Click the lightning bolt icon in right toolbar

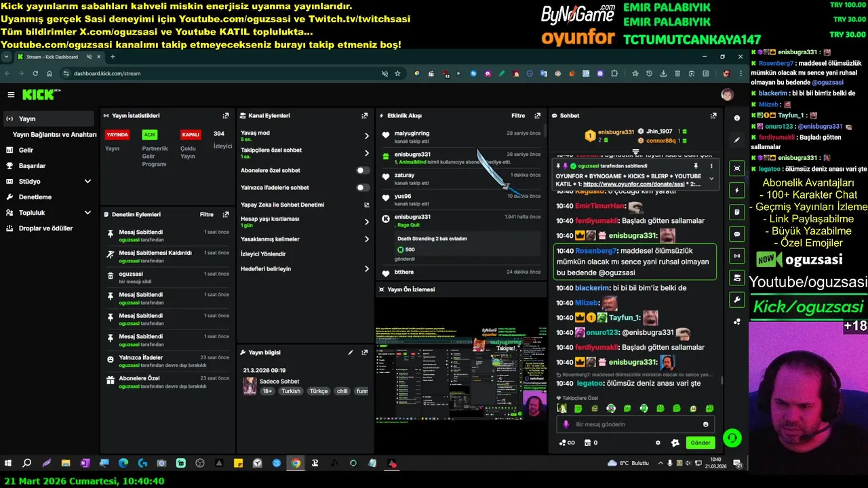[x=737, y=190]
